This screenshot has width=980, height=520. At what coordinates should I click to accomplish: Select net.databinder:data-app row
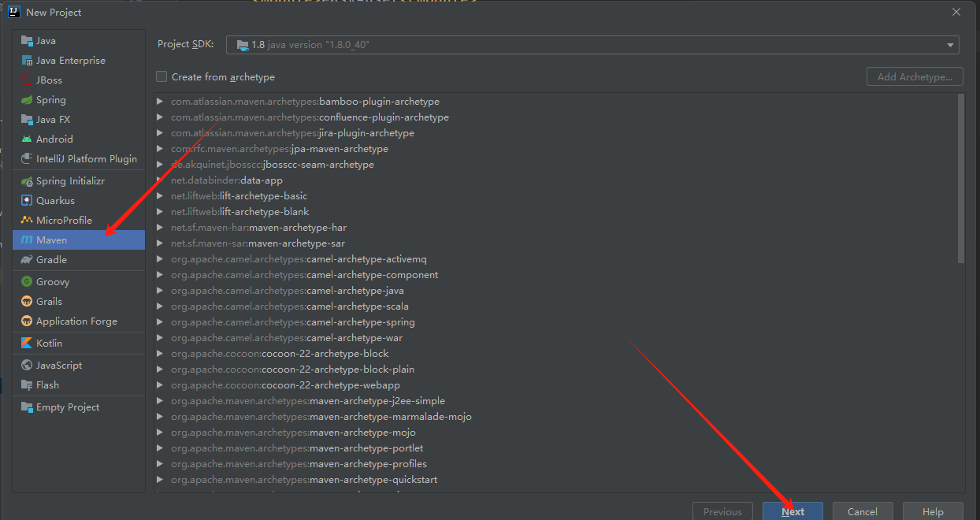[x=555, y=180]
